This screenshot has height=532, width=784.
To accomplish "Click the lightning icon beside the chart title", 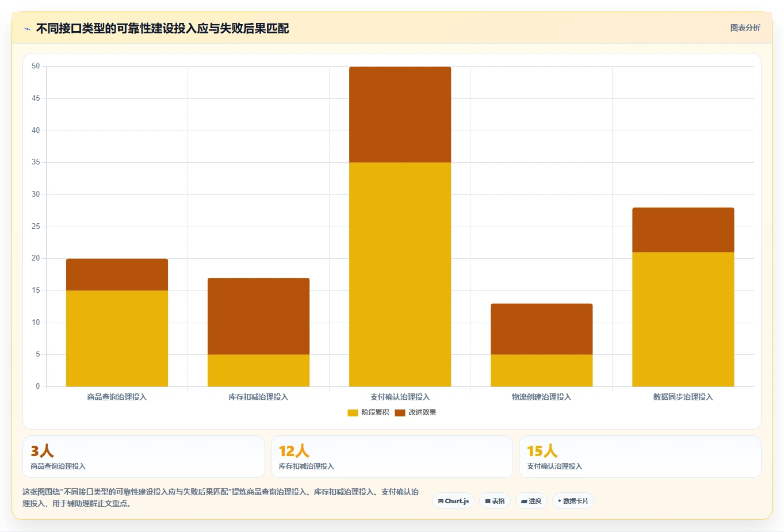I will point(27,29).
